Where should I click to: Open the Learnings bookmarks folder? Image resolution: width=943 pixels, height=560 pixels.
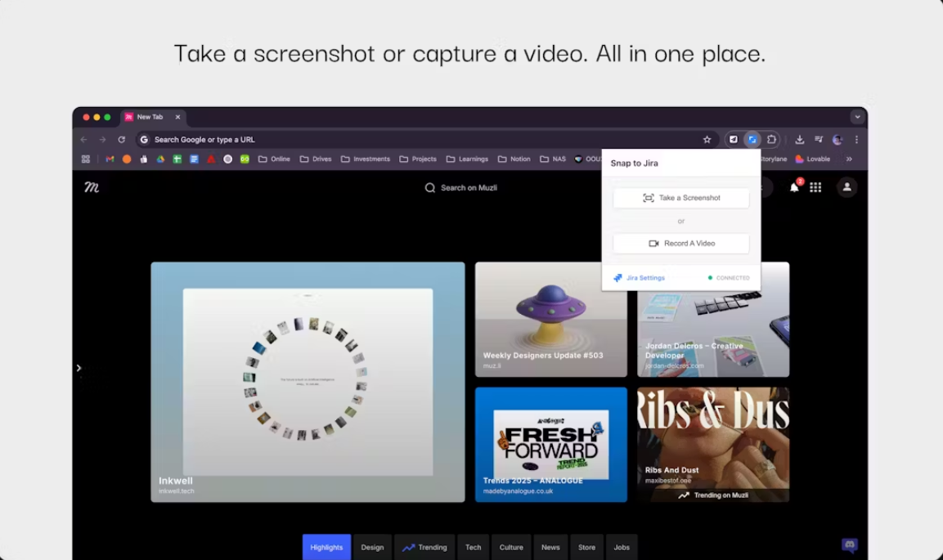pyautogui.click(x=467, y=159)
